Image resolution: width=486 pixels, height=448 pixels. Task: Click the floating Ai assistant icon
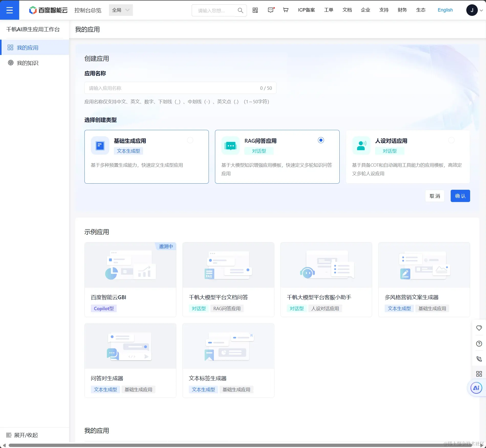pyautogui.click(x=476, y=388)
